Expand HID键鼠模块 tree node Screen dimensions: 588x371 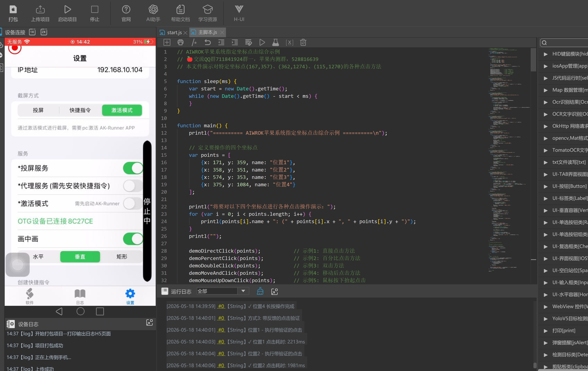(545, 54)
